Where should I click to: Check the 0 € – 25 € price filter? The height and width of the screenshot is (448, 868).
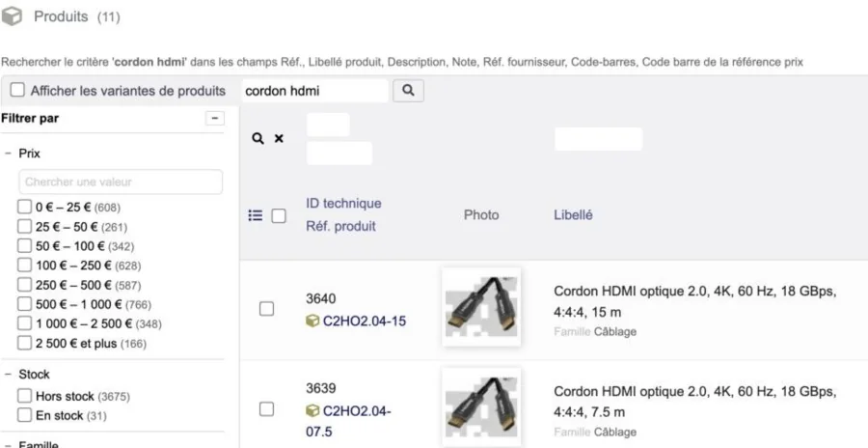point(24,207)
